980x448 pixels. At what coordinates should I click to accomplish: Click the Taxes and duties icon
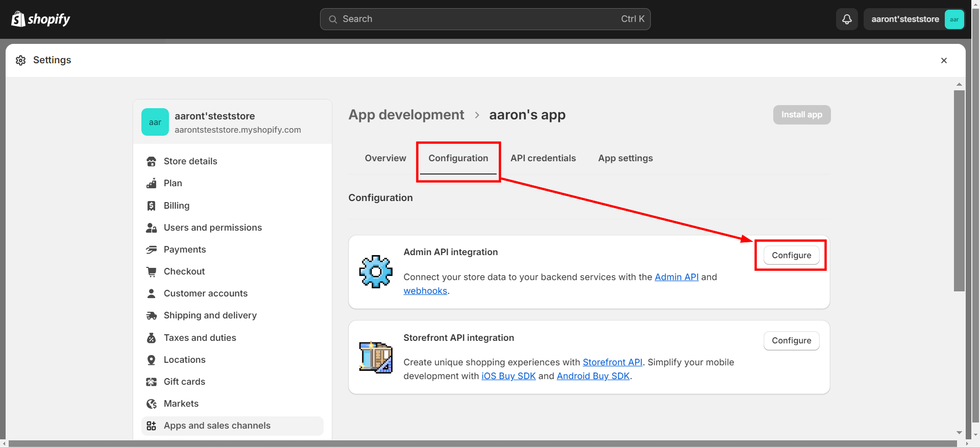[152, 338]
